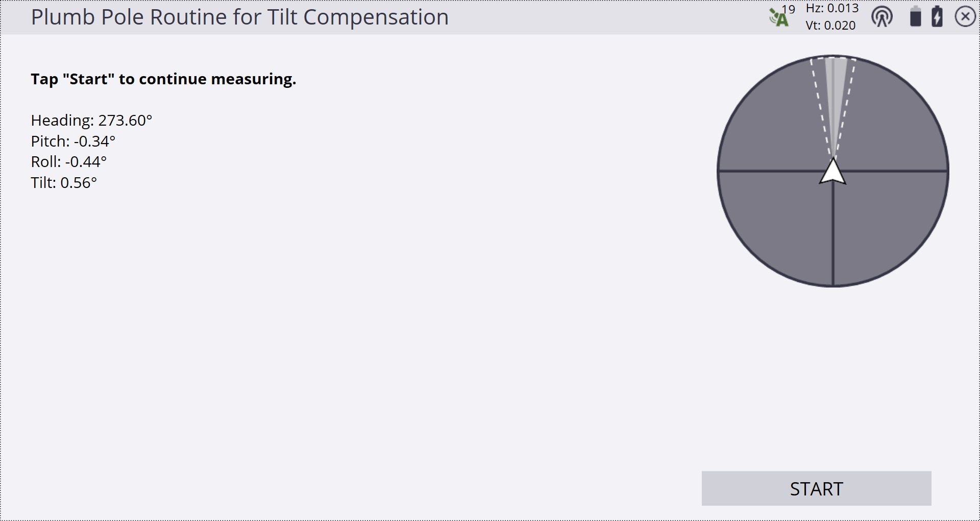Click the Vt: 0.020 precision readout
The height and width of the screenshot is (521, 980).
pyautogui.click(x=830, y=26)
